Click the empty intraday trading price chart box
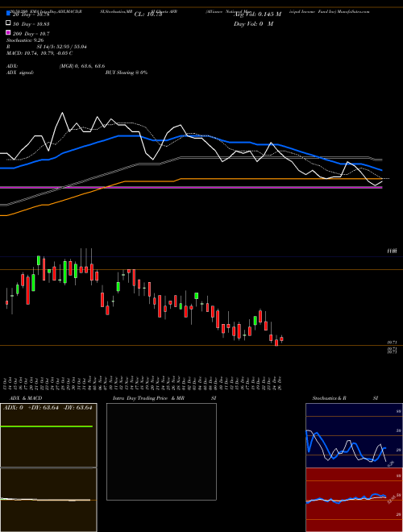Image resolution: width=403 pixels, height=532 pixels. click(x=161, y=451)
